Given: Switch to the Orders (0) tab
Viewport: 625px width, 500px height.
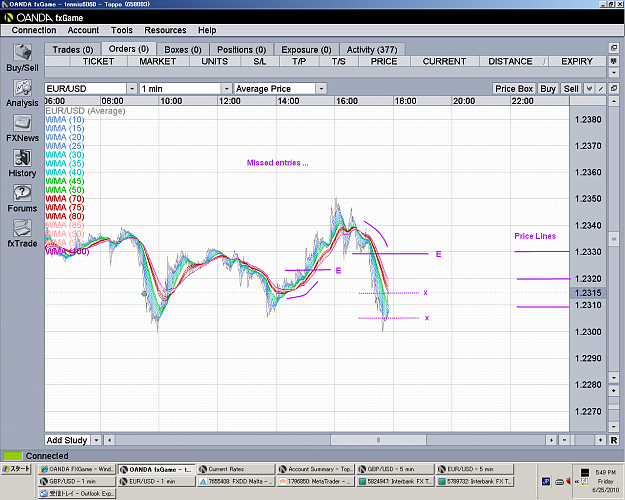Looking at the screenshot, I should [x=129, y=49].
